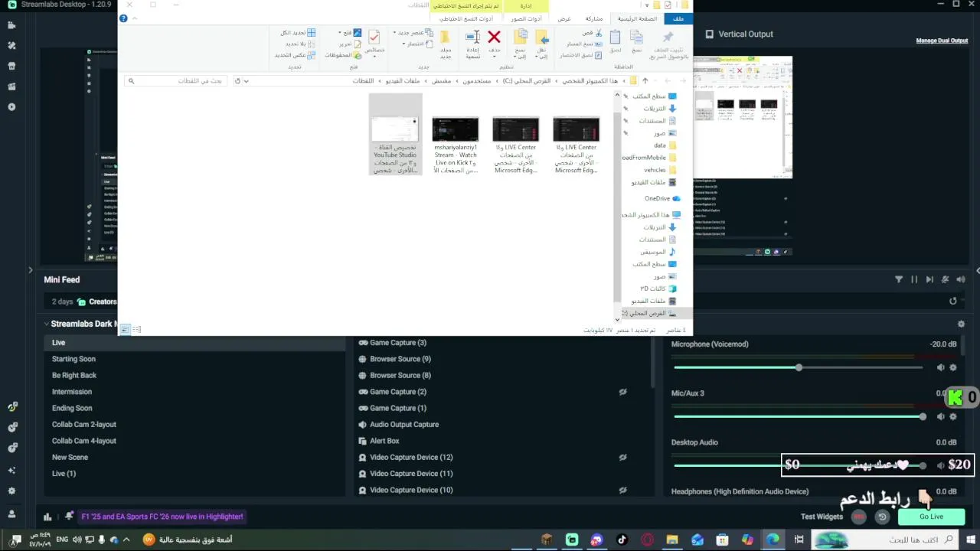Image resolution: width=980 pixels, height=551 pixels.
Task: Open the Copy To (نسخ إلى) dropdown
Action: click(x=521, y=44)
